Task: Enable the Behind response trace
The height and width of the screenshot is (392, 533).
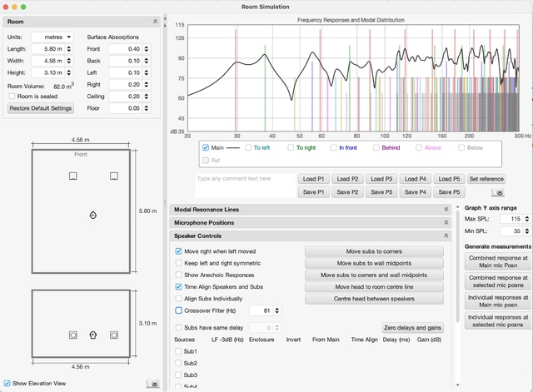Action: tap(376, 147)
